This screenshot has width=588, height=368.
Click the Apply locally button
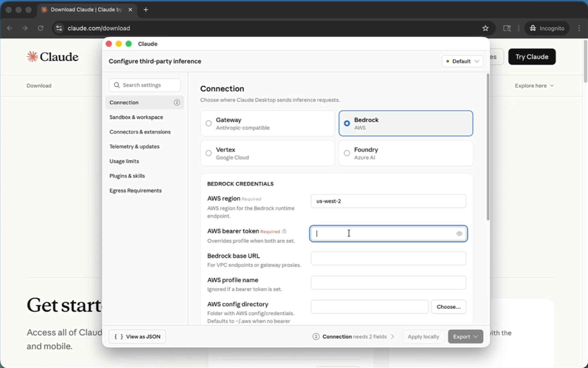tap(423, 336)
